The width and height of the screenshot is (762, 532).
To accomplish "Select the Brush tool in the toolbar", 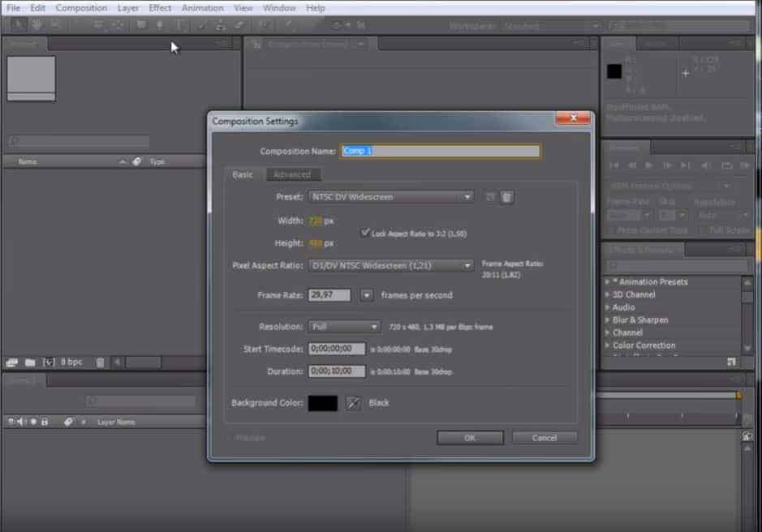I will 202,25.
